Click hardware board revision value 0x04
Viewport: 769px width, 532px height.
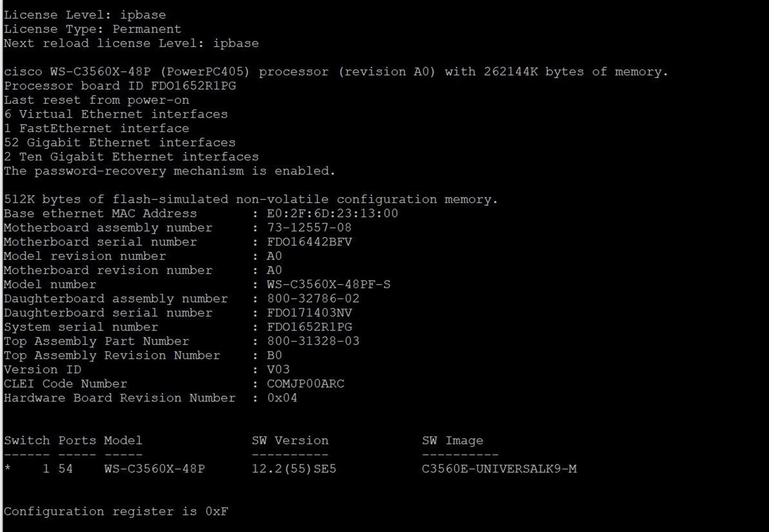coord(282,398)
